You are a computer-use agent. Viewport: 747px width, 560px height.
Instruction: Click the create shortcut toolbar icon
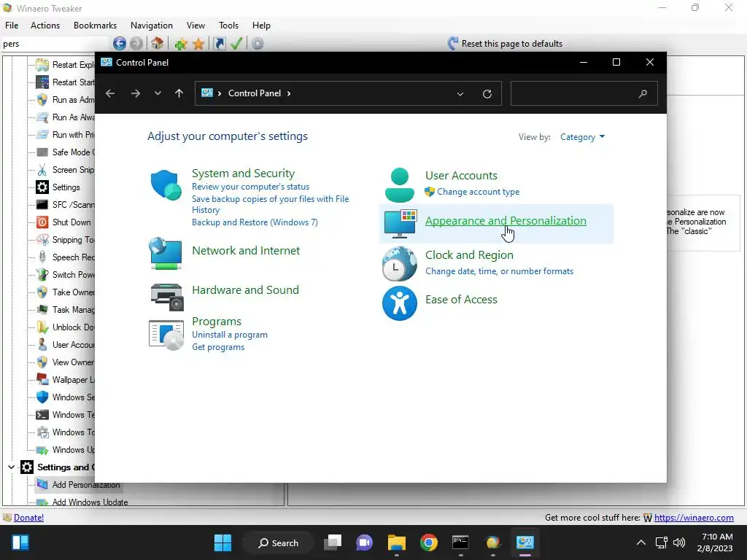pyautogui.click(x=219, y=44)
